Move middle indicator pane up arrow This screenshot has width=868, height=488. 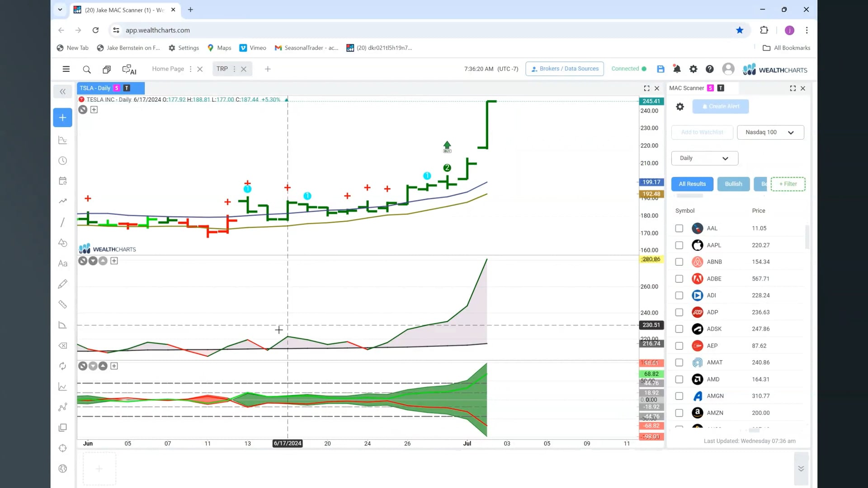(103, 261)
